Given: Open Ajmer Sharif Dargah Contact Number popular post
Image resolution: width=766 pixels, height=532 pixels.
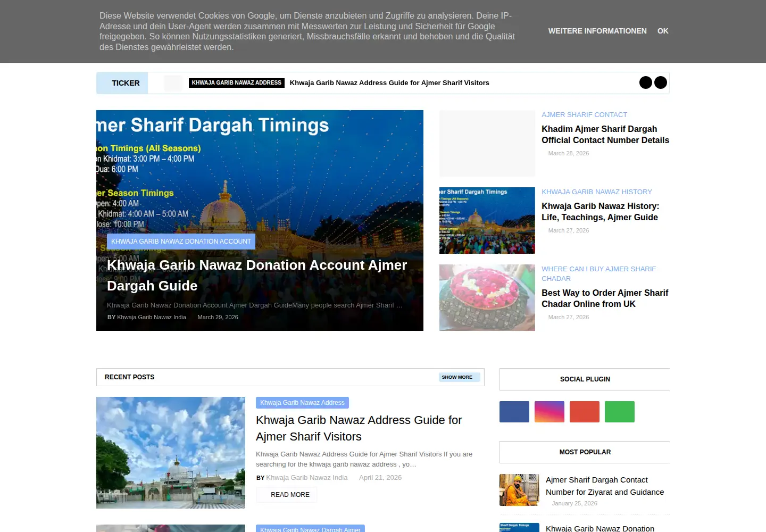Looking at the screenshot, I should click(605, 486).
